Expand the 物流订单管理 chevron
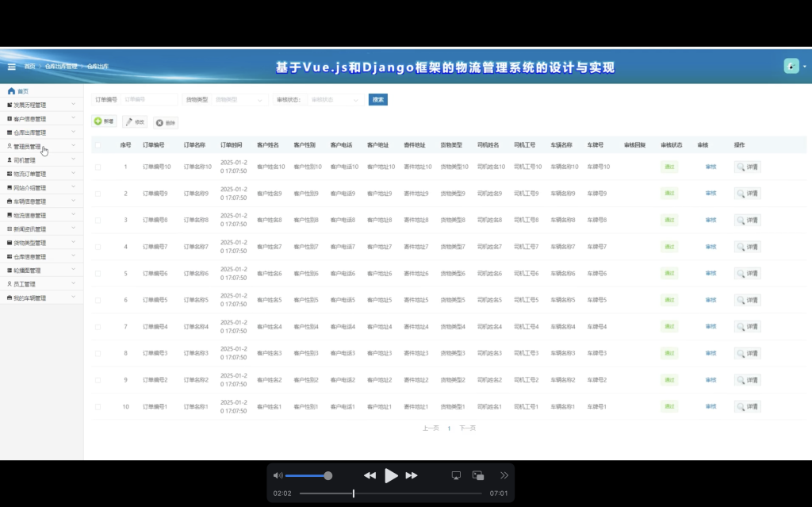Image resolution: width=812 pixels, height=507 pixels. (74, 173)
